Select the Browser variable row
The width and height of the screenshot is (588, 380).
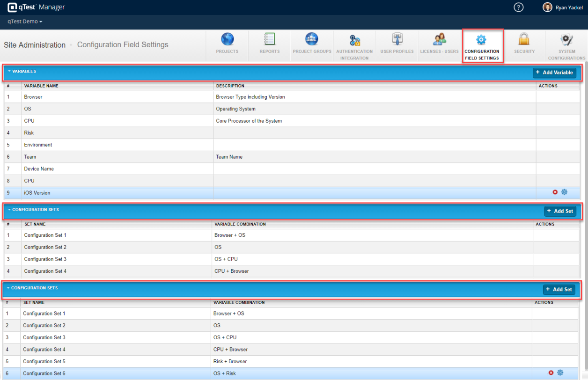117,97
